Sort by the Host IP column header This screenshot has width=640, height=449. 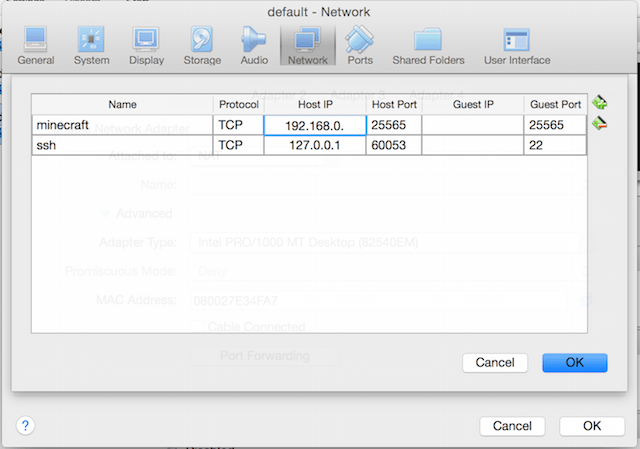click(315, 104)
